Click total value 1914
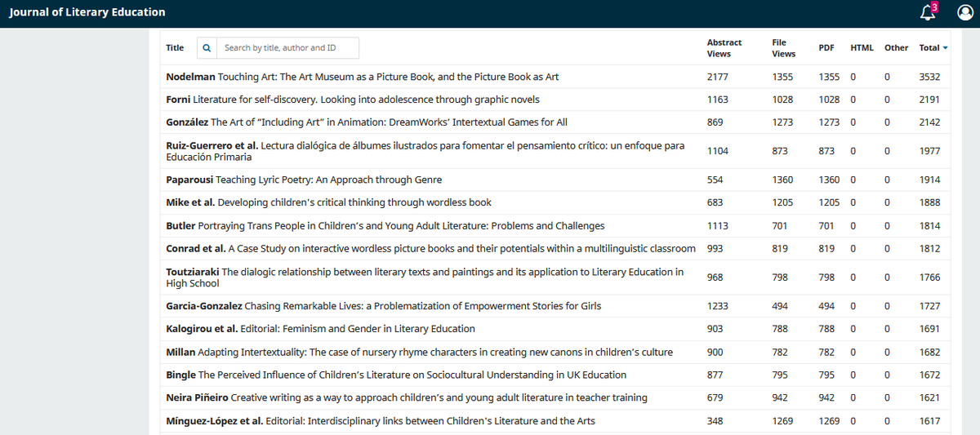This screenshot has width=980, height=435. [x=929, y=180]
